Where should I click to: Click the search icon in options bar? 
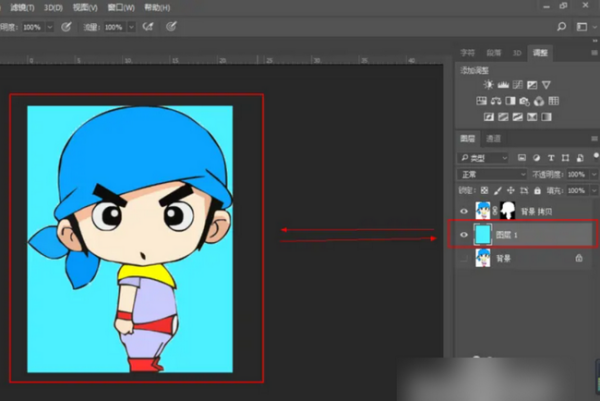(561, 26)
